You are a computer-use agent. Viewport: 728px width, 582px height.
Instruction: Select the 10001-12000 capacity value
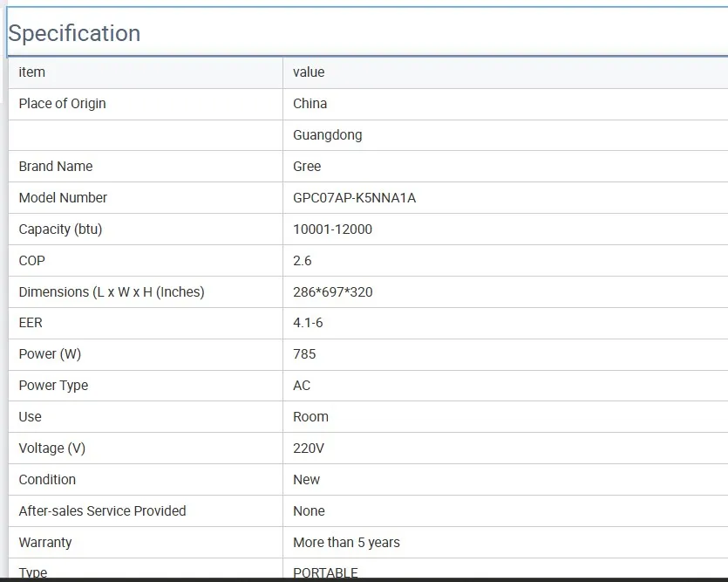coord(332,229)
